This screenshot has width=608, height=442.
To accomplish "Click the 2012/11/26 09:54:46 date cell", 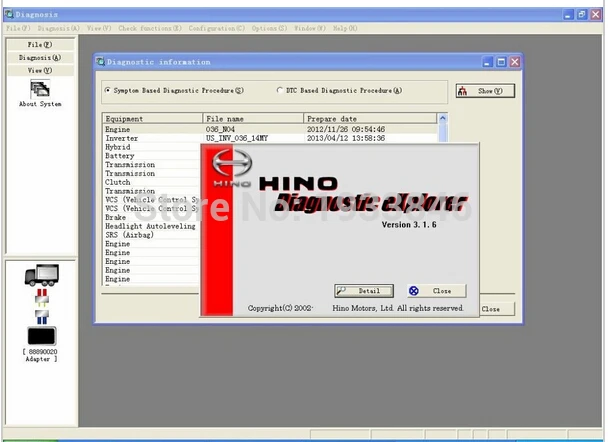I will 346,129.
